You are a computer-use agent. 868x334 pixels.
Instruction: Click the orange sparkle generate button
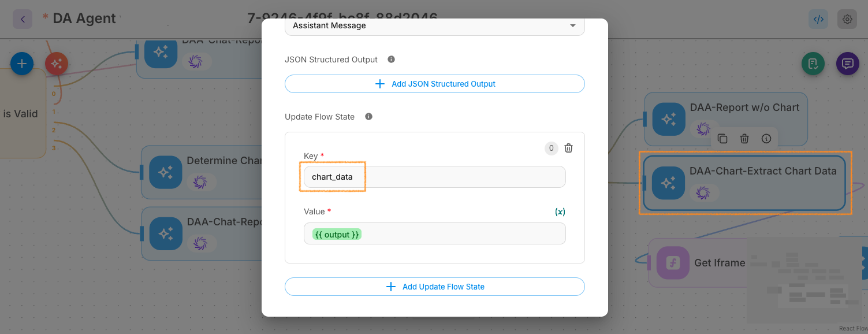57,64
